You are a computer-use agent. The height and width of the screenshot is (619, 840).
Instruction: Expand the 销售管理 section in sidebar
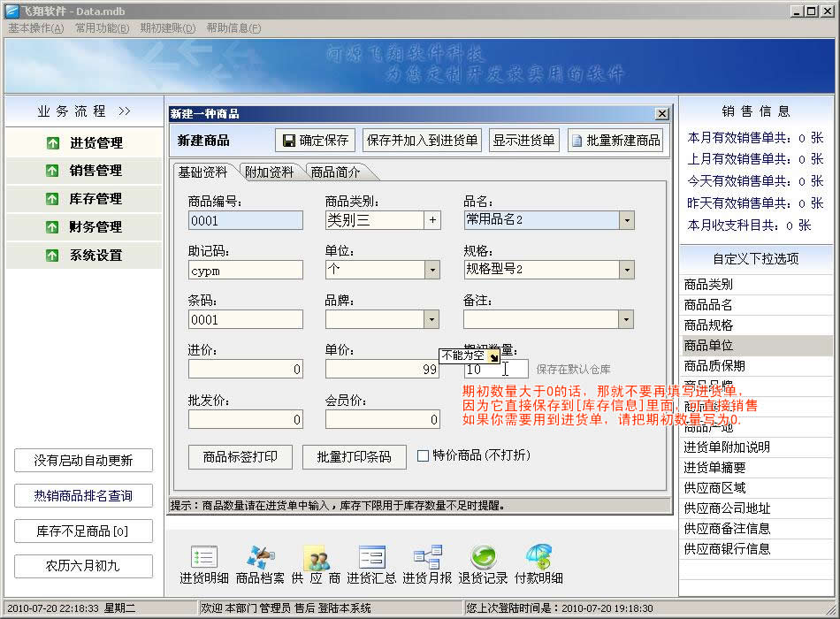pyautogui.click(x=85, y=171)
